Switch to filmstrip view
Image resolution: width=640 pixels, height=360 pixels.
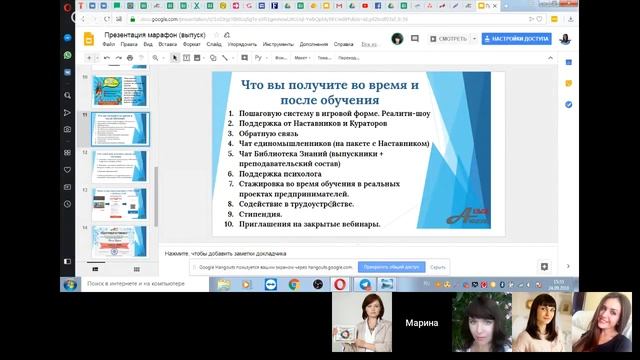(x=95, y=269)
